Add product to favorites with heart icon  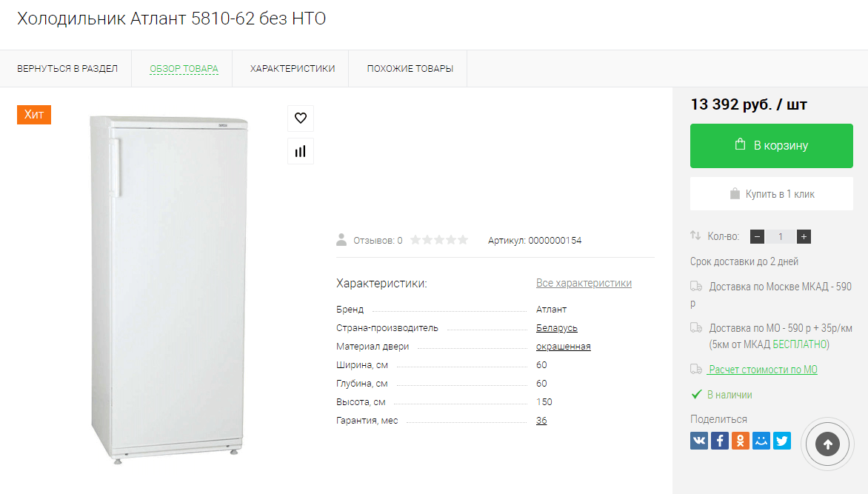click(301, 118)
